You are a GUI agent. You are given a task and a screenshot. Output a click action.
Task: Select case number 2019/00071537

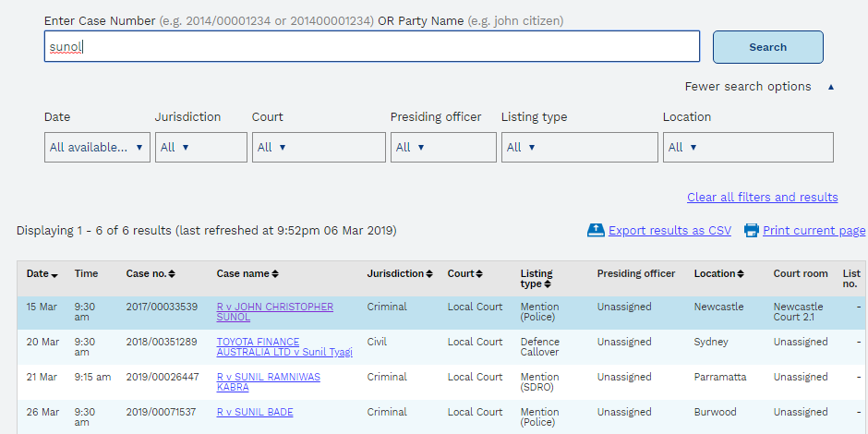(x=161, y=412)
